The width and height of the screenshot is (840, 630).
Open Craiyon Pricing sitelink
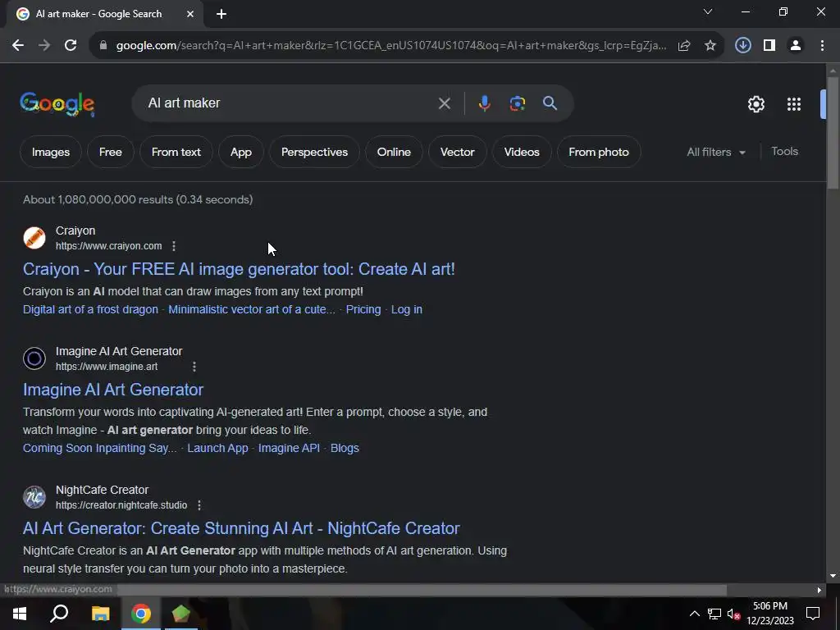coord(363,309)
